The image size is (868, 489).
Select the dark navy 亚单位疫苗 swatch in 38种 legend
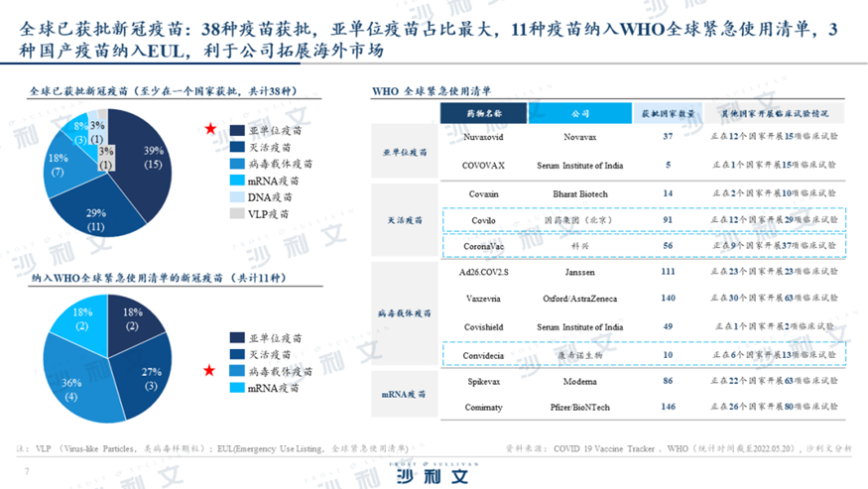[x=237, y=130]
